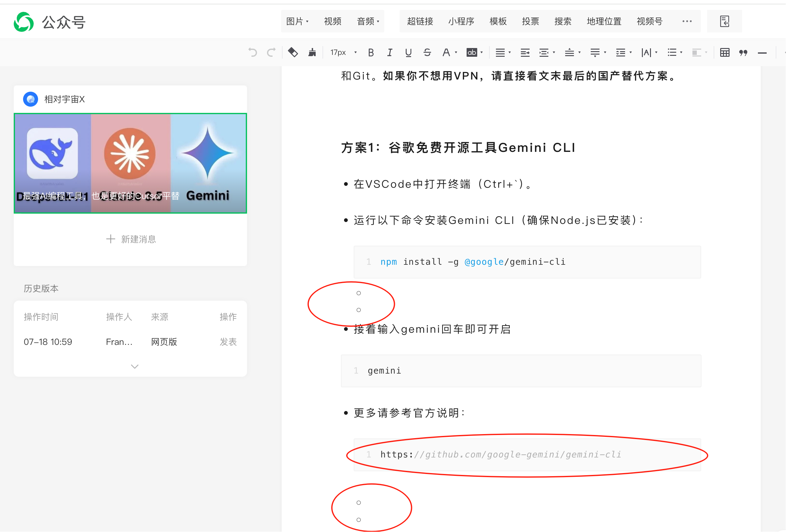Screen dimensions: 786x532
Task: Expand the side indent dropdown arrow
Action: point(554,52)
